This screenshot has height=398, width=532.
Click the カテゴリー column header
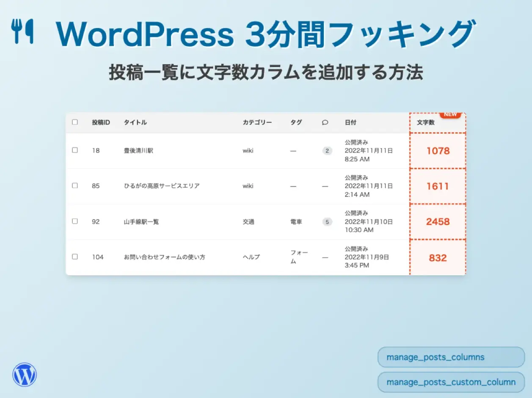click(x=257, y=122)
